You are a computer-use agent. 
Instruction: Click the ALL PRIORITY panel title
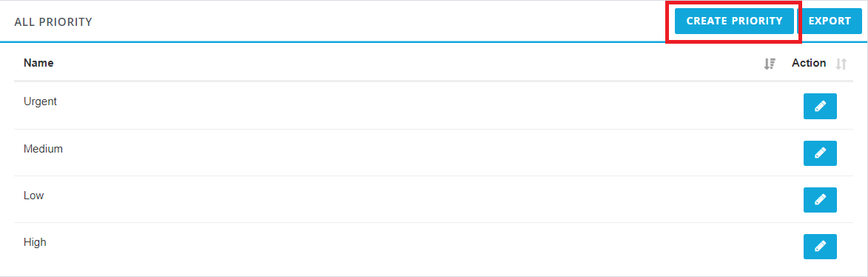(x=53, y=22)
